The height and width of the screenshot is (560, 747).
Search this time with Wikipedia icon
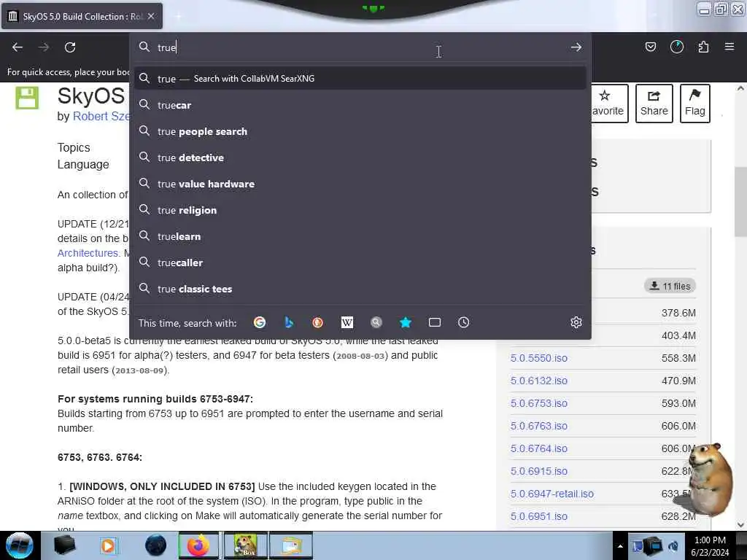pos(347,322)
